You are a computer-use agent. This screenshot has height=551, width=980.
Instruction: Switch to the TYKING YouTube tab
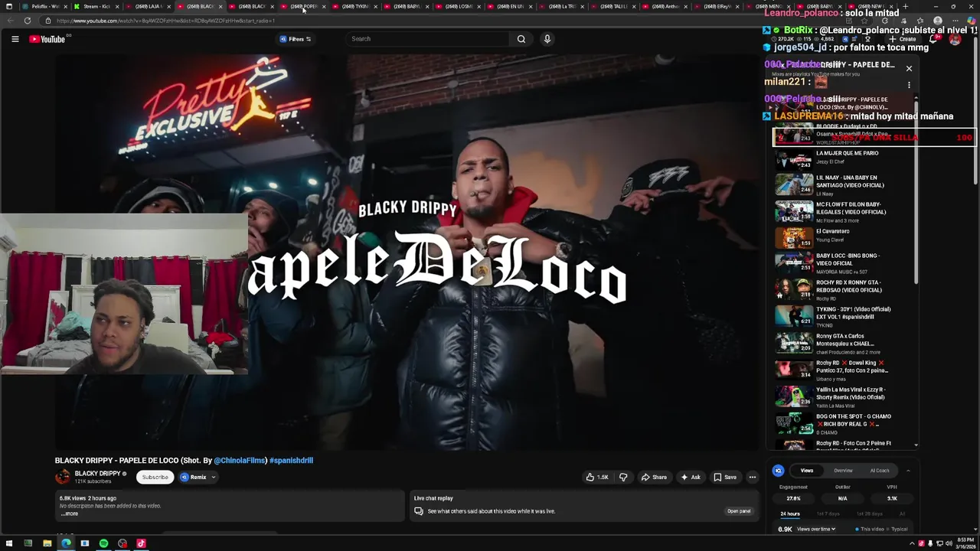click(x=354, y=6)
